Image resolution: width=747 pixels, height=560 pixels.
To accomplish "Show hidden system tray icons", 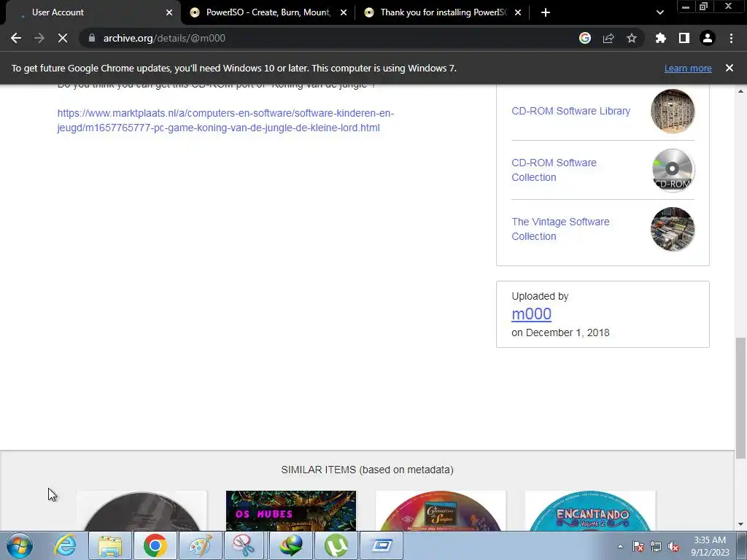I will pos(620,546).
